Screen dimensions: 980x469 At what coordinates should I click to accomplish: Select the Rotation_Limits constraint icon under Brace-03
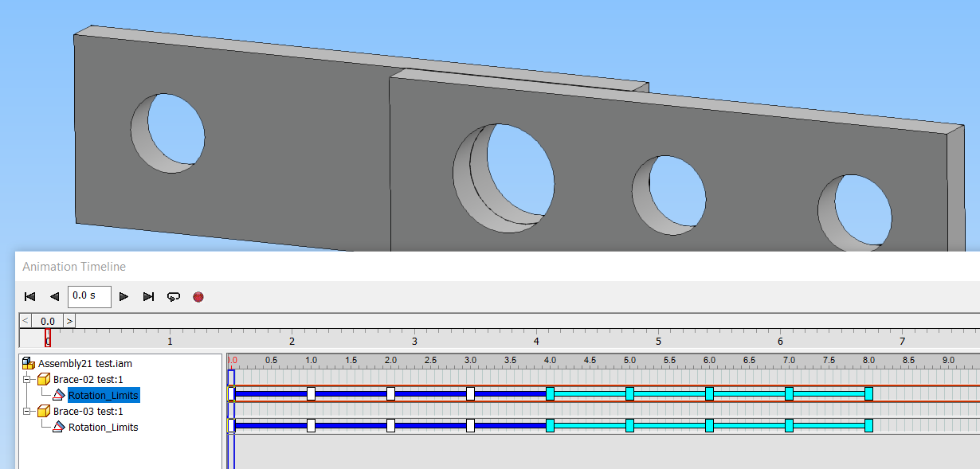[x=59, y=427]
